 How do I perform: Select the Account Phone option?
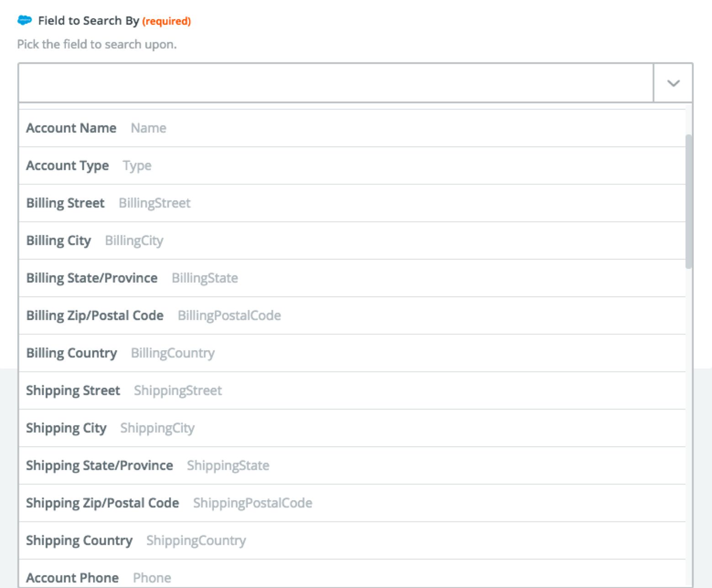[x=72, y=577]
